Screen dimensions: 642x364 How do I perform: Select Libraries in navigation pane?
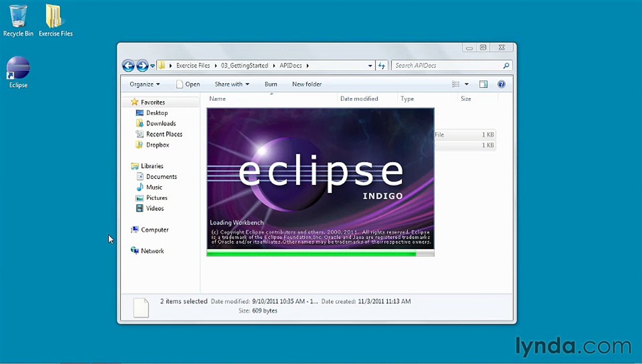click(152, 166)
